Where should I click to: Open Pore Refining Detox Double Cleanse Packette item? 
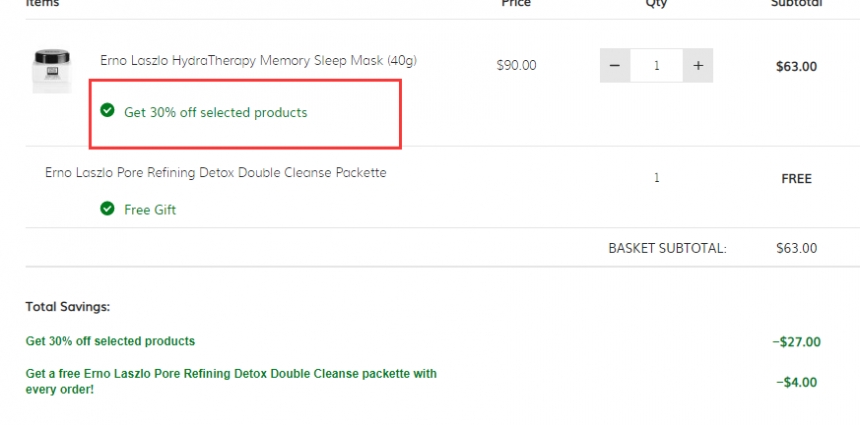point(216,173)
